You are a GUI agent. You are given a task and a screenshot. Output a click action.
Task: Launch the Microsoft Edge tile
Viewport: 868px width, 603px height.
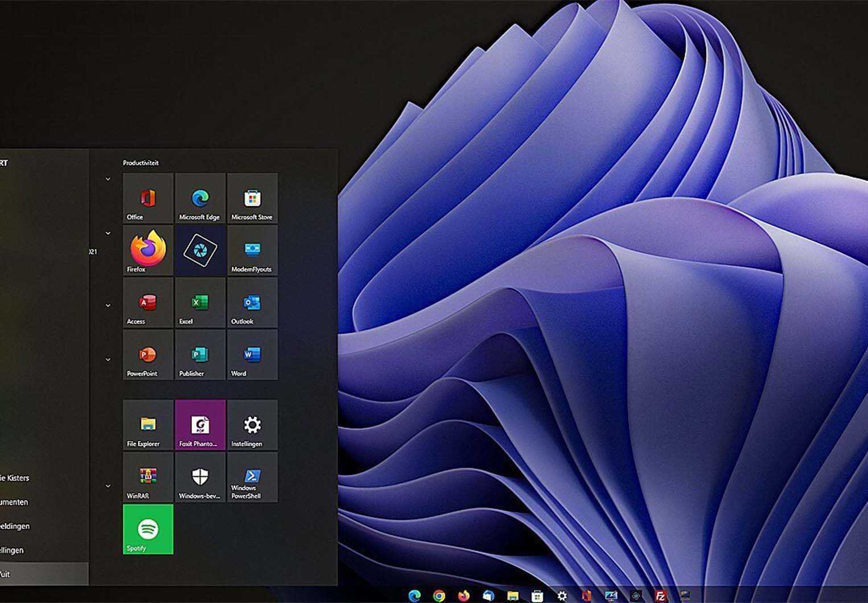tap(200, 198)
